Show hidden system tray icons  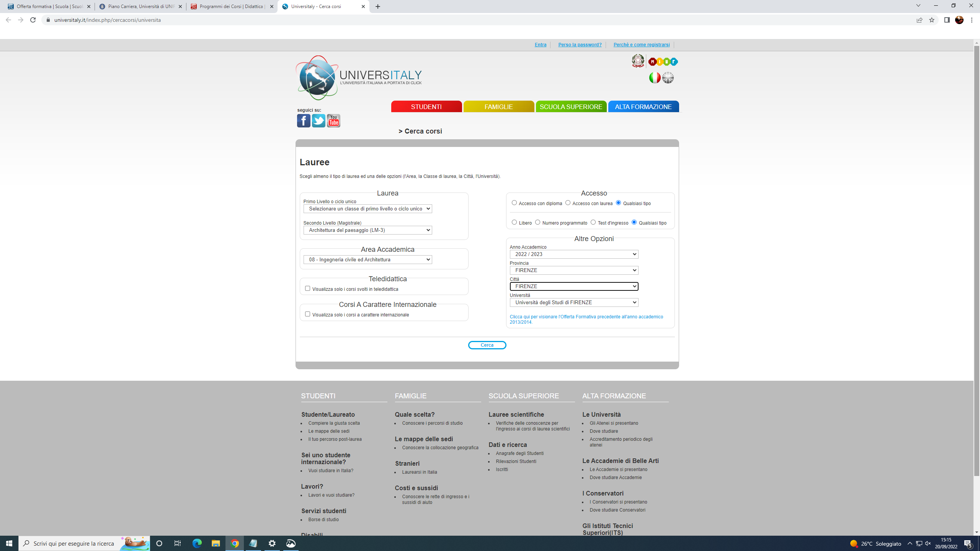(x=910, y=543)
